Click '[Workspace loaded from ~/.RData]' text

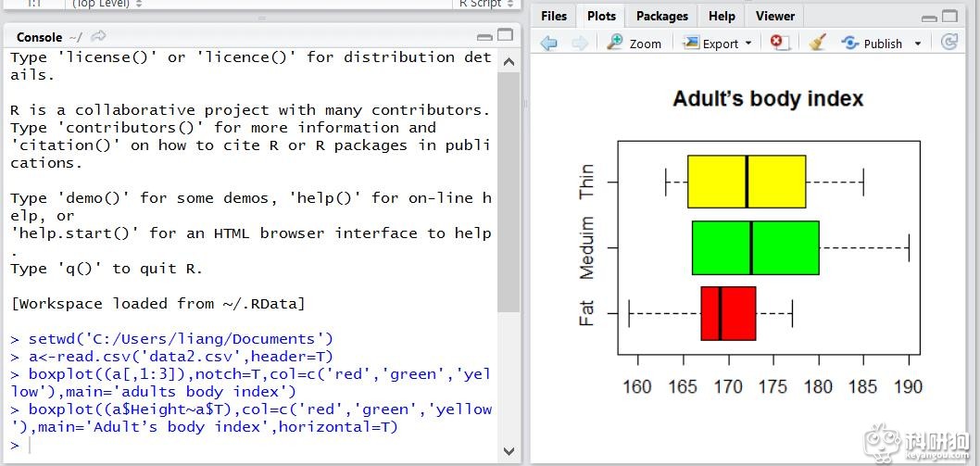157,304
